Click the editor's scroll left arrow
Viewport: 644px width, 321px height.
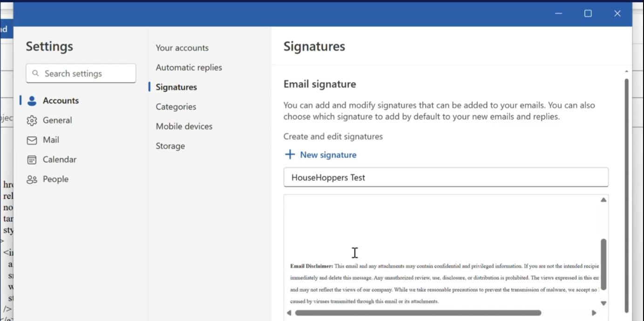pyautogui.click(x=289, y=313)
